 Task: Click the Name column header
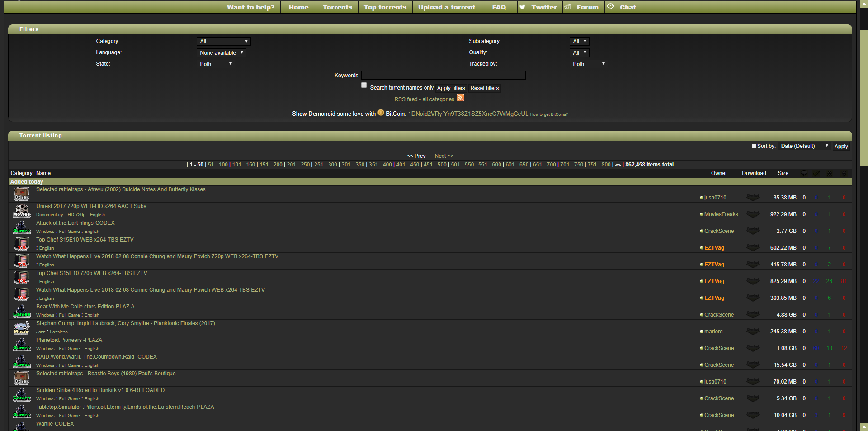point(43,173)
